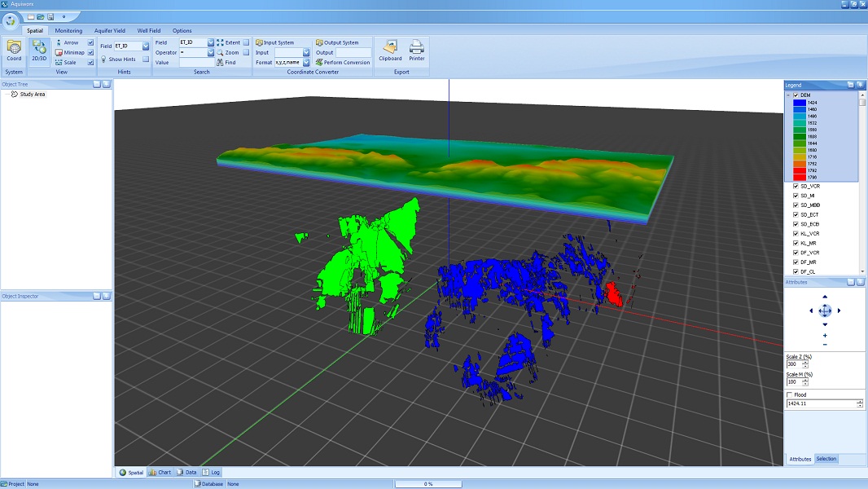868x489 pixels.
Task: Click the Printer export icon
Action: point(417,50)
